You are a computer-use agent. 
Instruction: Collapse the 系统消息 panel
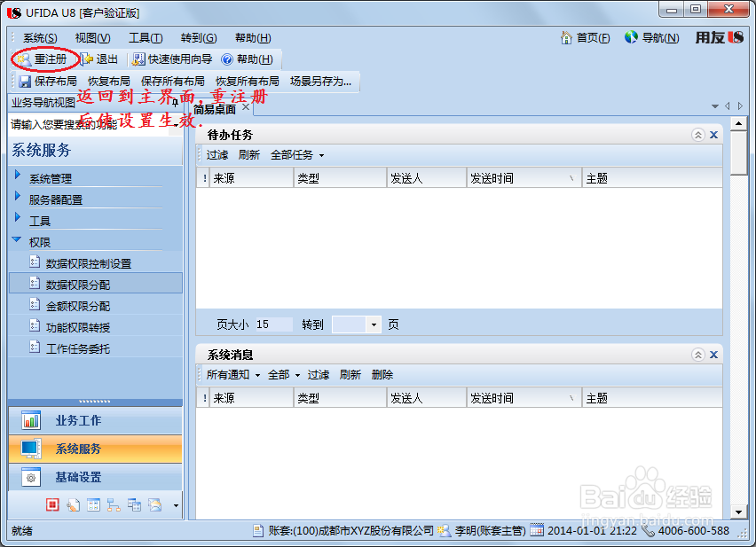click(x=698, y=355)
